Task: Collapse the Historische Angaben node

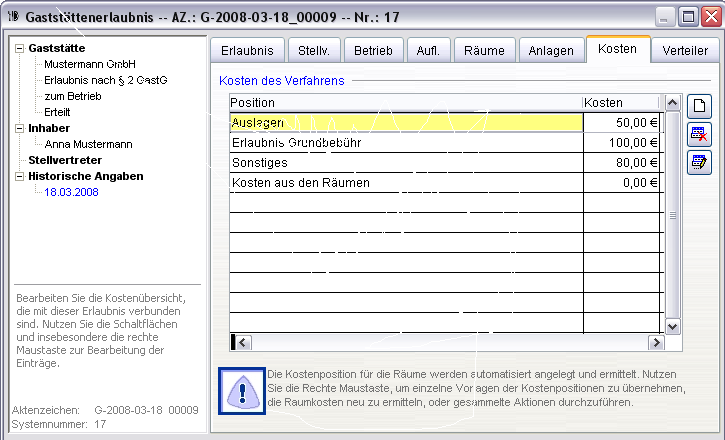Action: (x=19, y=176)
